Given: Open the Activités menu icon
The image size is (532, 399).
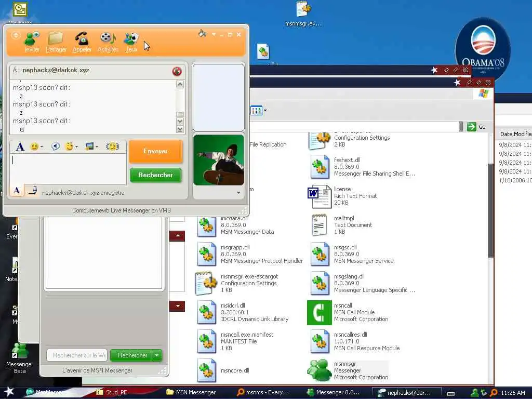Looking at the screenshot, I should click(x=108, y=42).
